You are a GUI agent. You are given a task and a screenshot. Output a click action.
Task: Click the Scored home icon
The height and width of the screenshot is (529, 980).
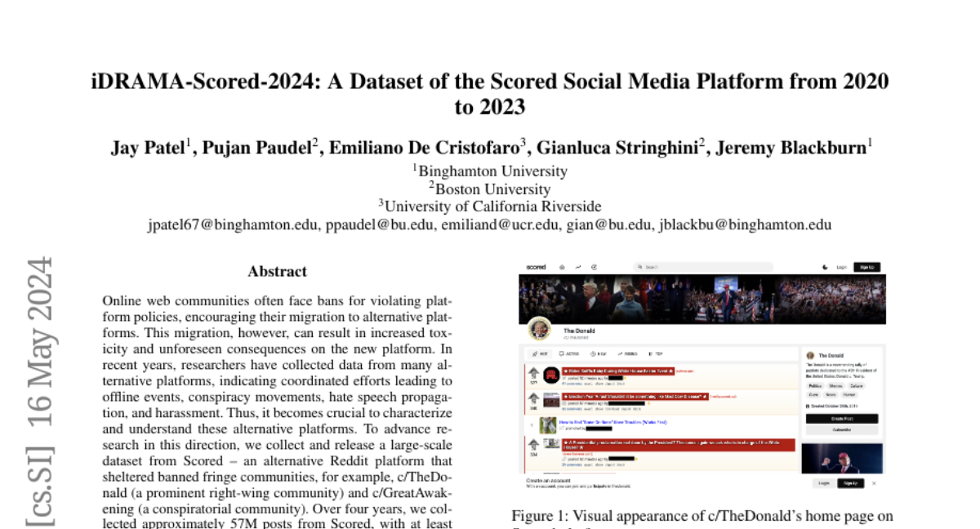click(x=562, y=267)
